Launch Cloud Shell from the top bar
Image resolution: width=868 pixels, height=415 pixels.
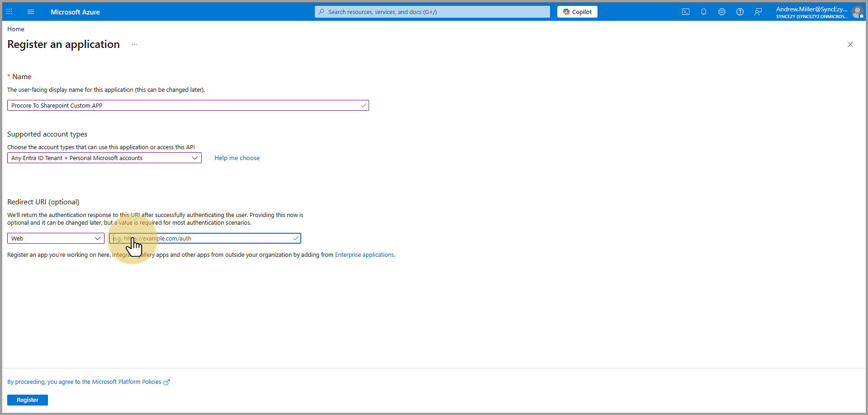pyautogui.click(x=685, y=12)
